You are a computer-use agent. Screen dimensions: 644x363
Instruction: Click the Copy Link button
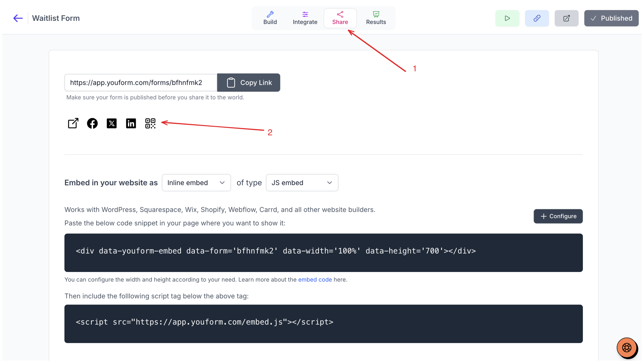point(249,82)
